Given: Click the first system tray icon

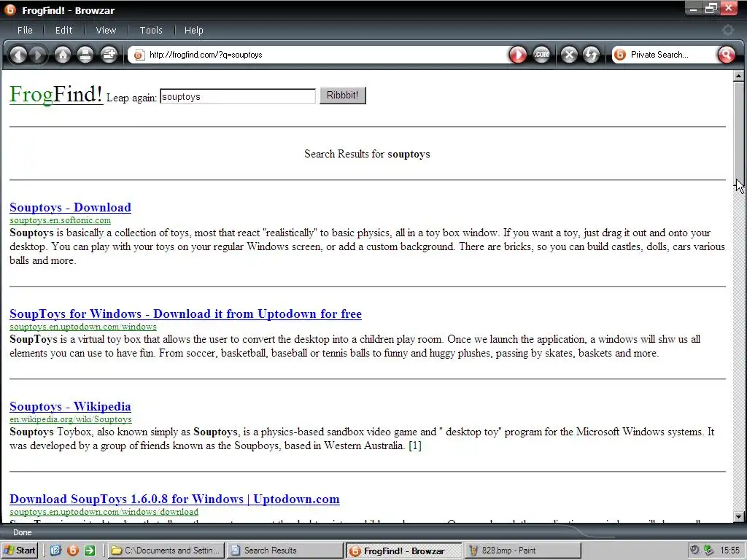Looking at the screenshot, I should pyautogui.click(x=694, y=550).
